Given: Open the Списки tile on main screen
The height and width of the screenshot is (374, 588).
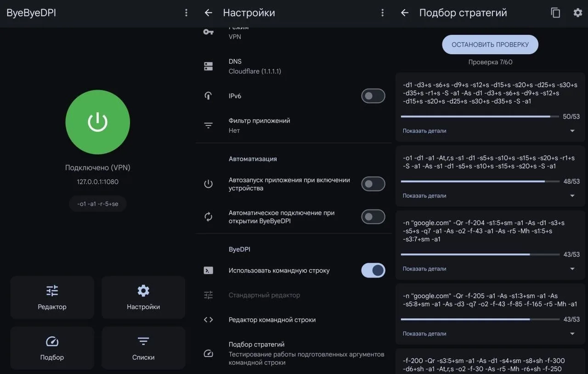Looking at the screenshot, I should tap(143, 348).
